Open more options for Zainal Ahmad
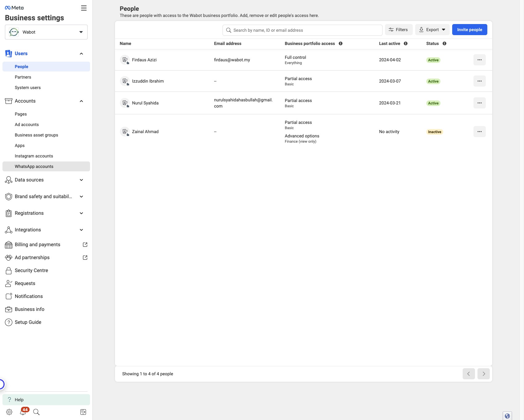The height and width of the screenshot is (420, 524). pyautogui.click(x=480, y=132)
